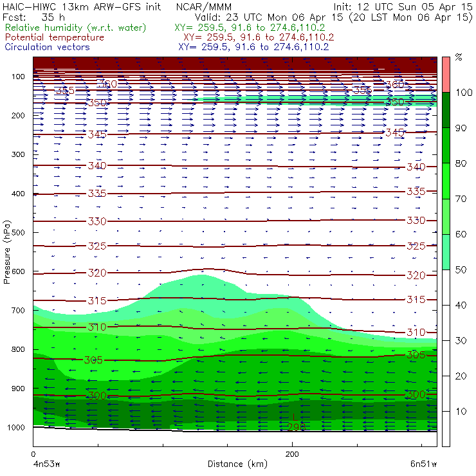The image size is (476, 476).
Task: Click the blue 'Circulation vectors' legend label
Action: pyautogui.click(x=47, y=47)
